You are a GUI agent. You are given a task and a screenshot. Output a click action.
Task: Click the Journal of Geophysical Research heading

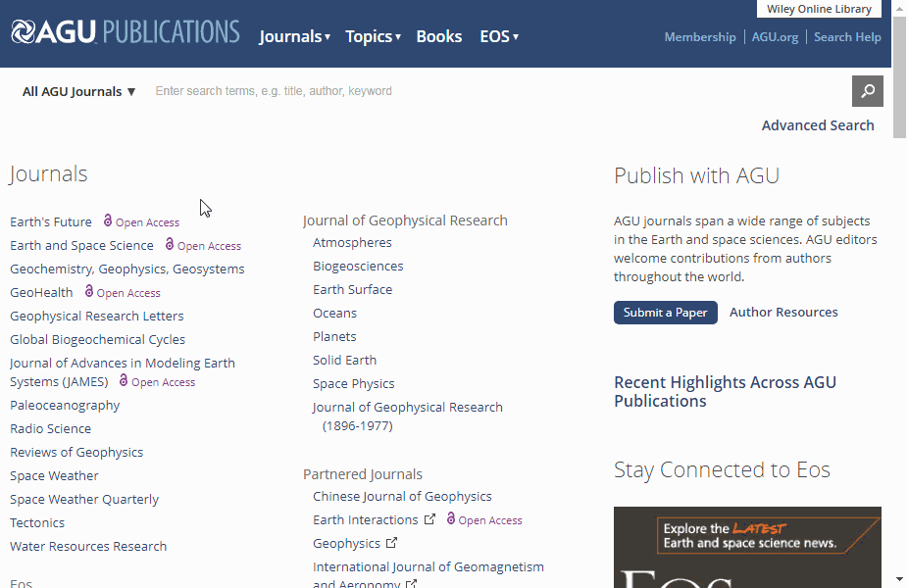pos(405,220)
